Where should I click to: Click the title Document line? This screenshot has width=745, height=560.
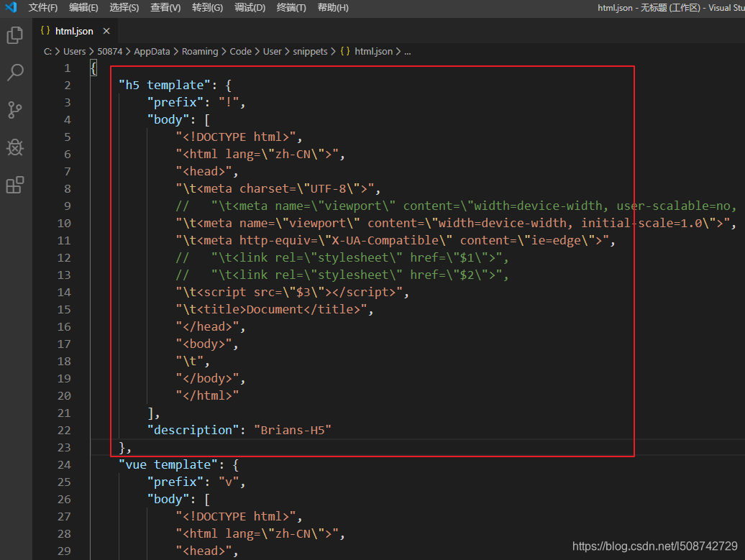click(x=272, y=309)
